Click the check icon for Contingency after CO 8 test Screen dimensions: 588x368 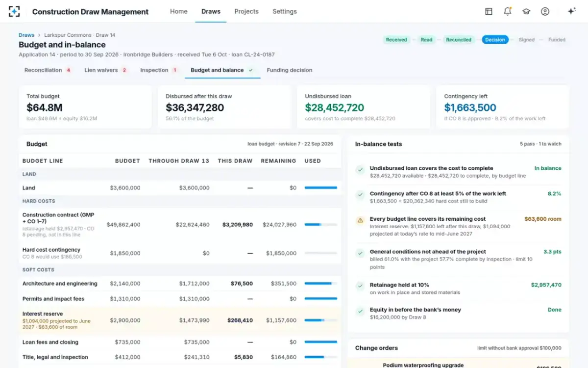tap(360, 195)
